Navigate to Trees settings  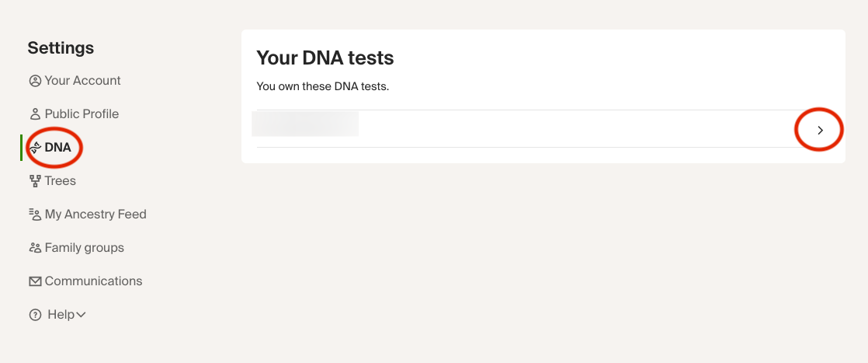coord(61,181)
